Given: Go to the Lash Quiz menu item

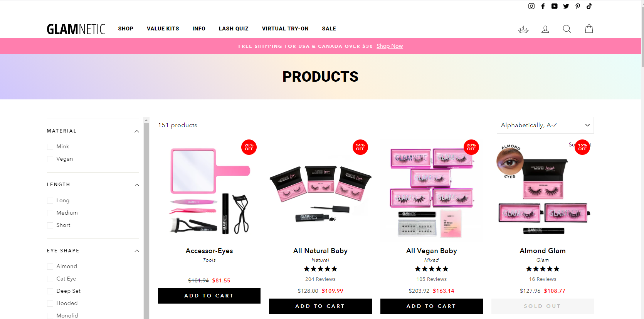Looking at the screenshot, I should pyautogui.click(x=234, y=29).
